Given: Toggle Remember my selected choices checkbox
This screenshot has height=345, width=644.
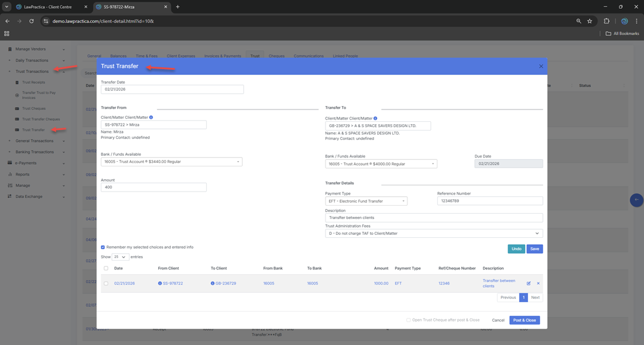Looking at the screenshot, I should pyautogui.click(x=103, y=247).
